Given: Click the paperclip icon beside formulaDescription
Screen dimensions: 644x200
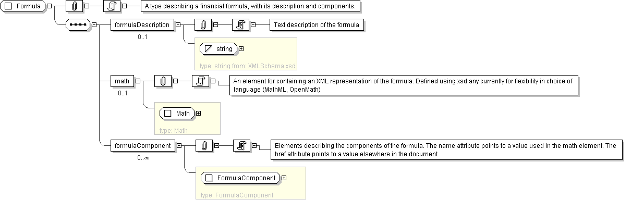Looking at the screenshot, I should click(202, 24).
